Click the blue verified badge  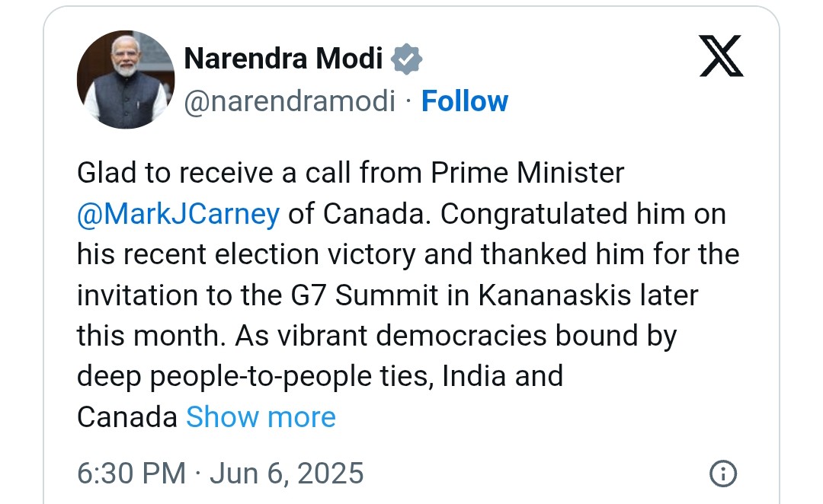[x=407, y=59]
